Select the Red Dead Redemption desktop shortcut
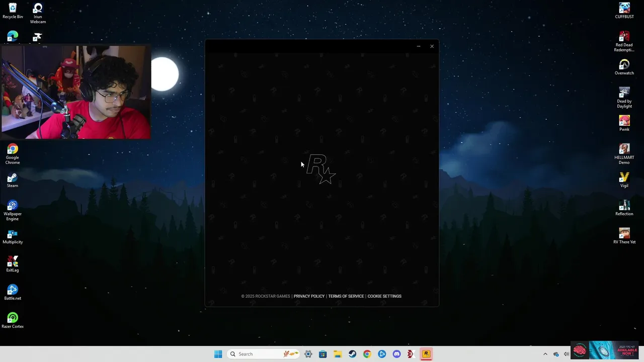644x362 pixels. pyautogui.click(x=624, y=42)
